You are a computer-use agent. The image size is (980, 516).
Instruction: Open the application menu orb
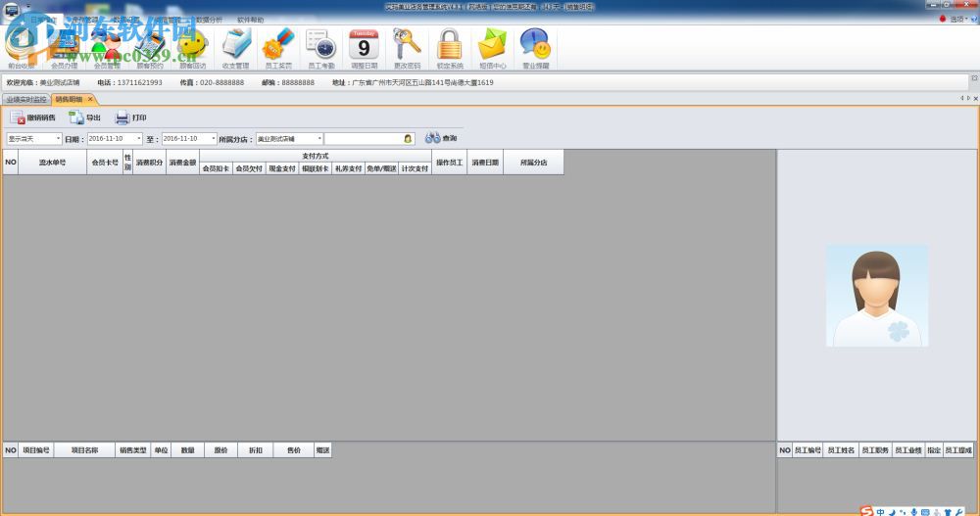[11, 9]
